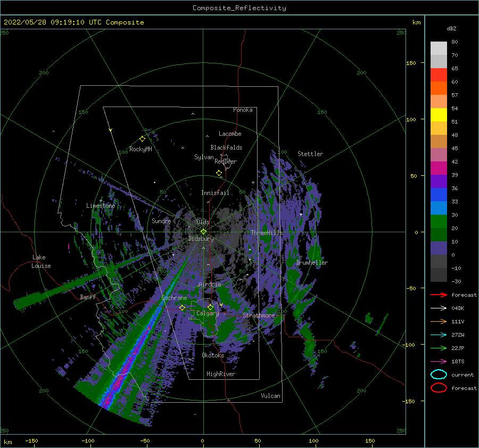Click the Airdrie town label
479x448 pixels.
coord(210,284)
